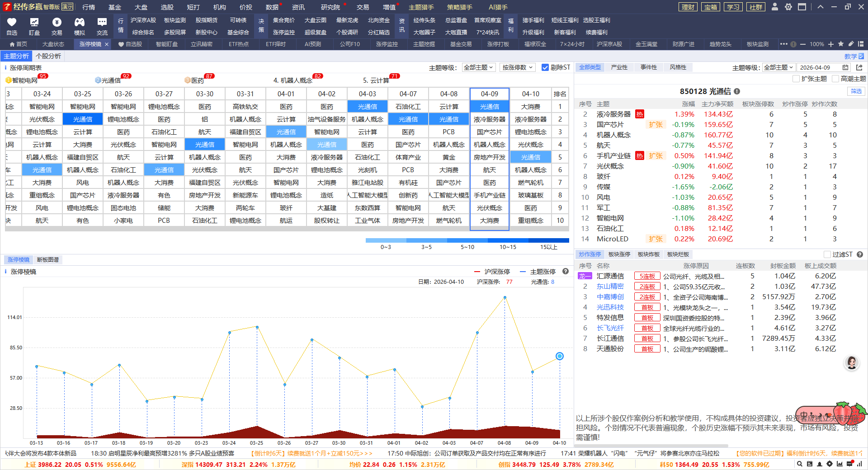Image resolution: width=868 pixels, height=470 pixels.
Task: Open settings gear in title bar
Action: tap(788, 7)
